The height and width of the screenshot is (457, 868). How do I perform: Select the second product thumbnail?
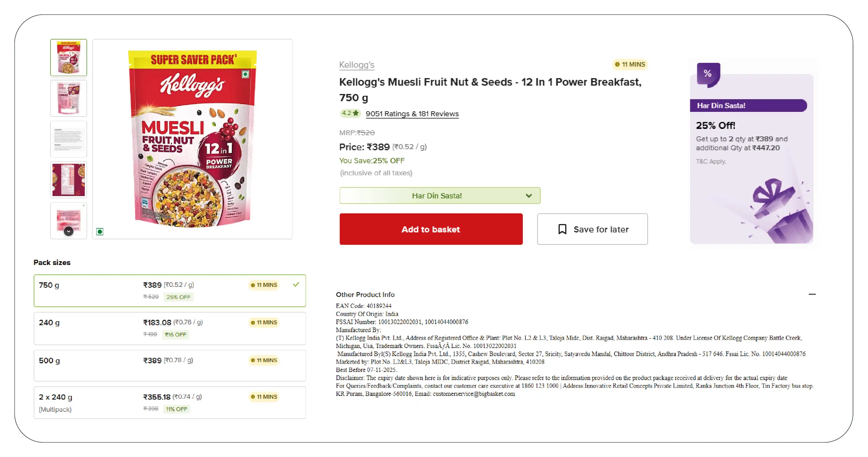point(69,98)
